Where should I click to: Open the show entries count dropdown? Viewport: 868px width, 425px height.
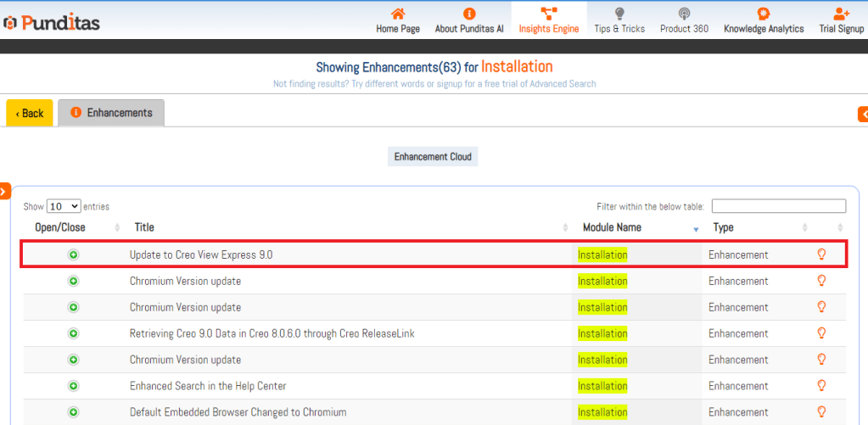64,206
